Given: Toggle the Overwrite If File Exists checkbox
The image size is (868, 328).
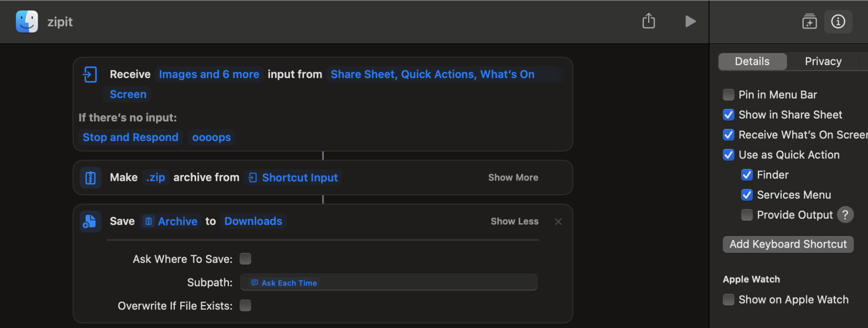Looking at the screenshot, I should (246, 306).
